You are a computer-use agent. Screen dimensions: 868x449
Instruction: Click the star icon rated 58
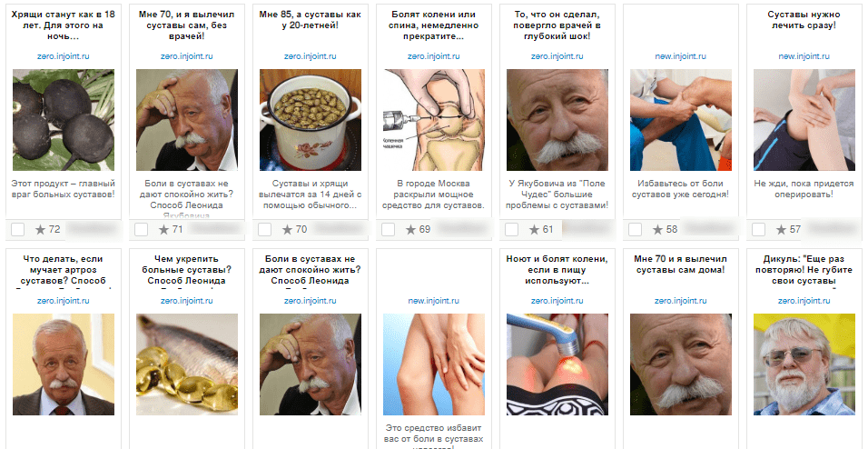657,229
